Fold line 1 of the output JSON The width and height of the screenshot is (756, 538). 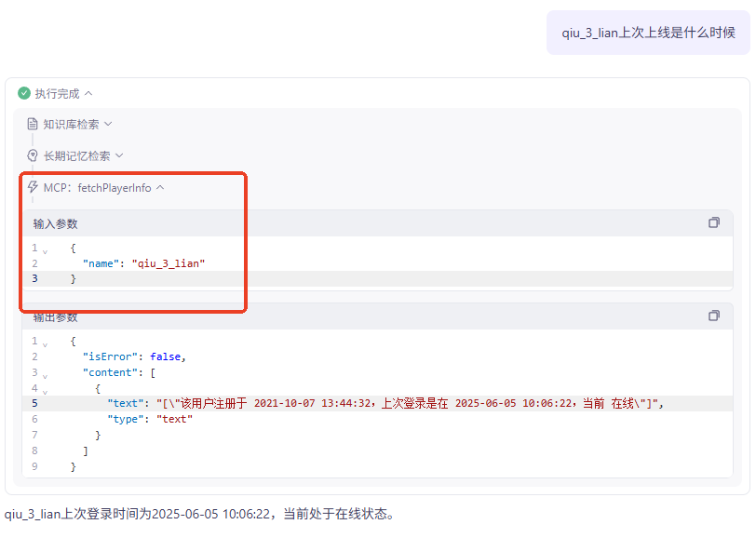(x=45, y=343)
